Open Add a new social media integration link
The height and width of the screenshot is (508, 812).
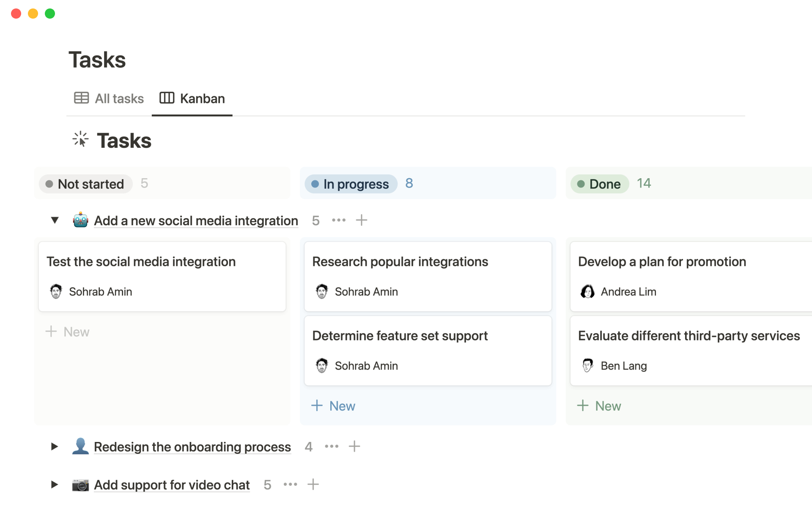[x=196, y=221]
